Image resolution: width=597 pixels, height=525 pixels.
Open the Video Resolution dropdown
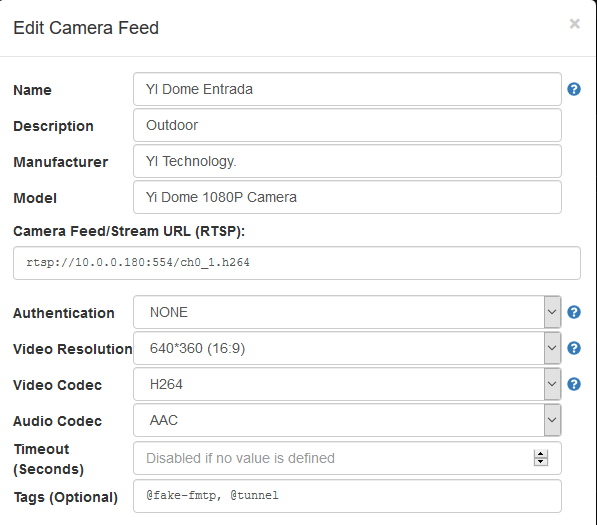pyautogui.click(x=347, y=348)
